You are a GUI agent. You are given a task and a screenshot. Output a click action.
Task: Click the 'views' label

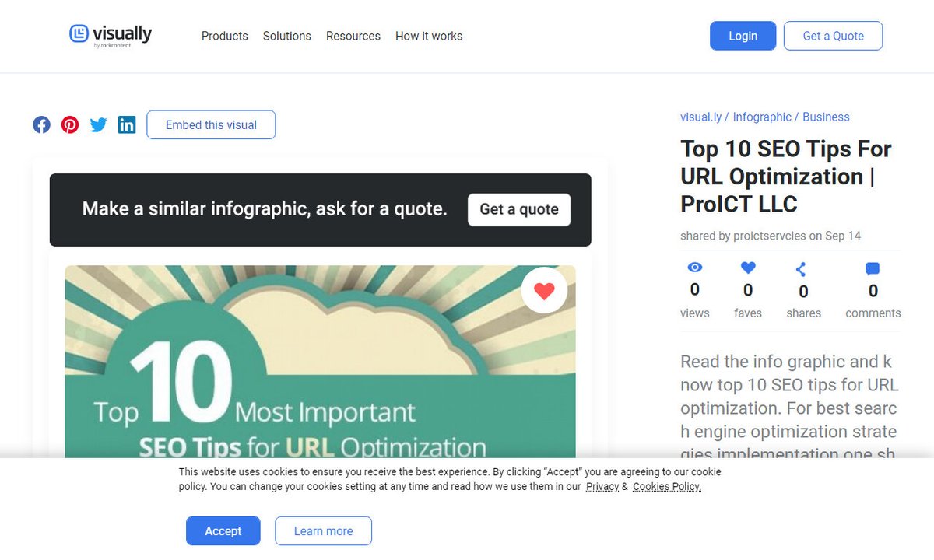pos(695,313)
